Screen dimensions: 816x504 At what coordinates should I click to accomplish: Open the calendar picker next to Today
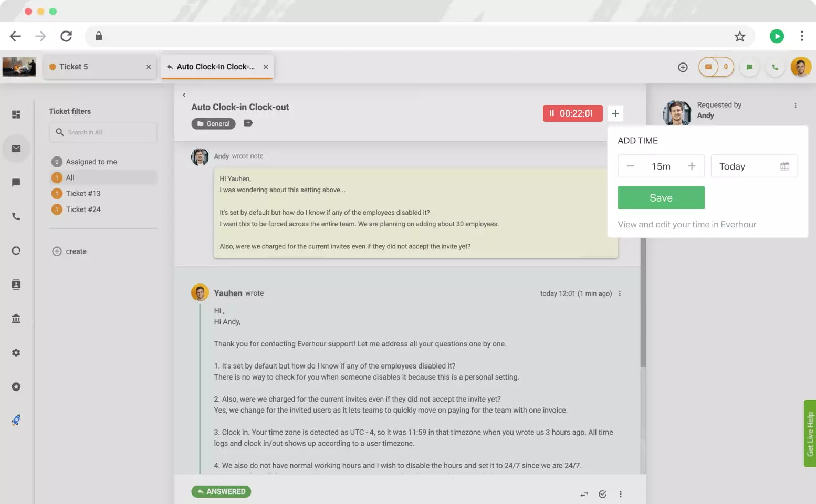(x=784, y=166)
